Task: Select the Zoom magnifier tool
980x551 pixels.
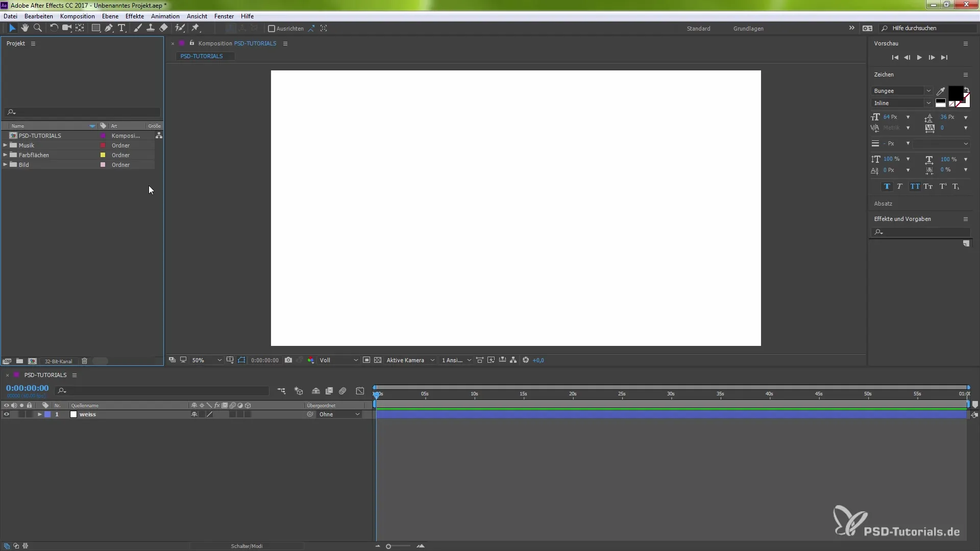Action: click(x=37, y=28)
